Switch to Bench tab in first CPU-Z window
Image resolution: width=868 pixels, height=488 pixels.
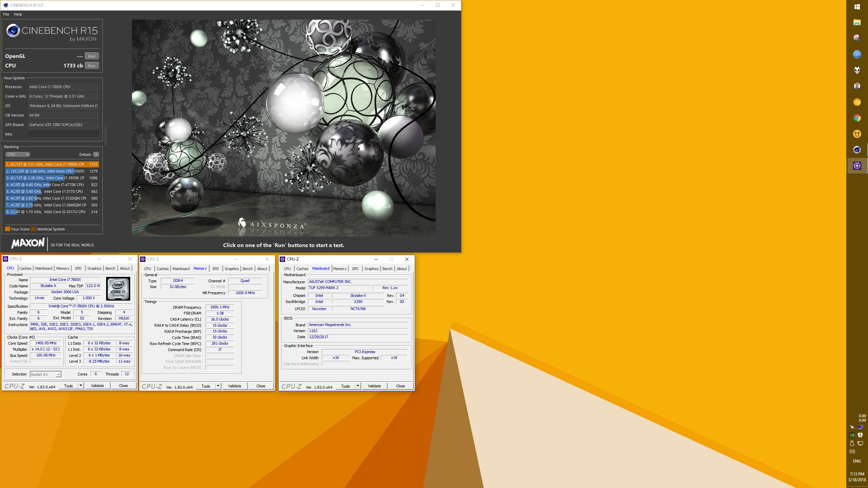pos(111,268)
